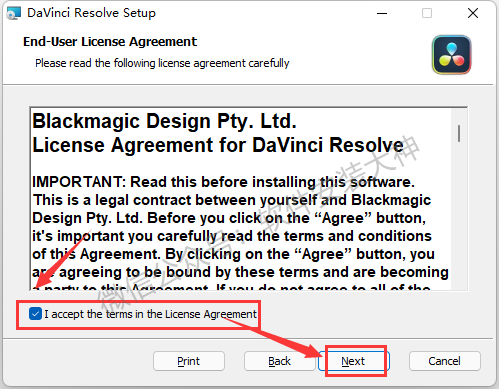499x389 pixels.
Task: Minimize the DaVinci Resolve Setup window
Action: (382, 13)
